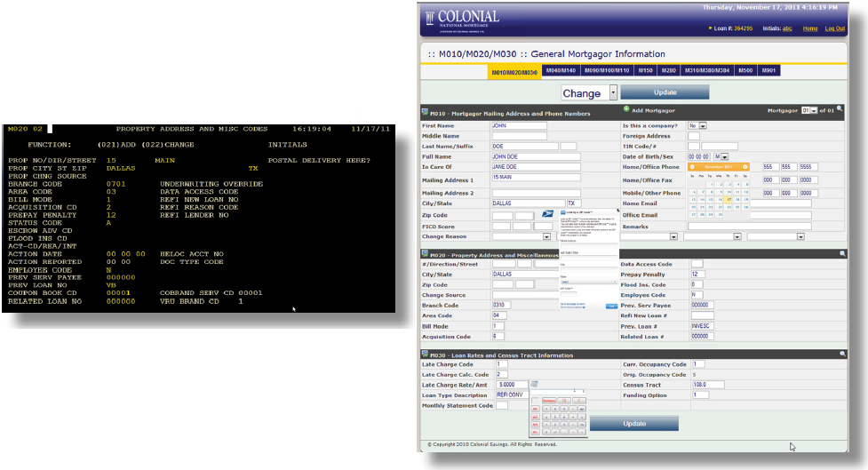Click the Update button below M030 section
The height and width of the screenshot is (470, 868).
(634, 424)
